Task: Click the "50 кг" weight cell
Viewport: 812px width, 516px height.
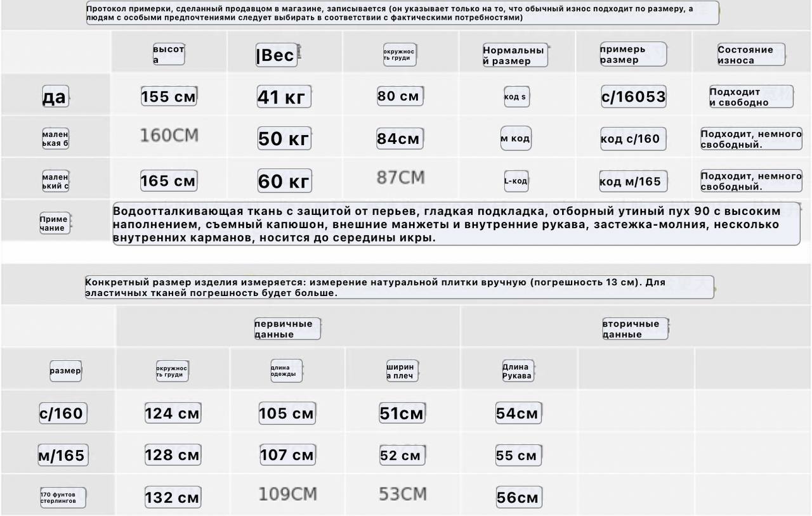Action: 284,138
